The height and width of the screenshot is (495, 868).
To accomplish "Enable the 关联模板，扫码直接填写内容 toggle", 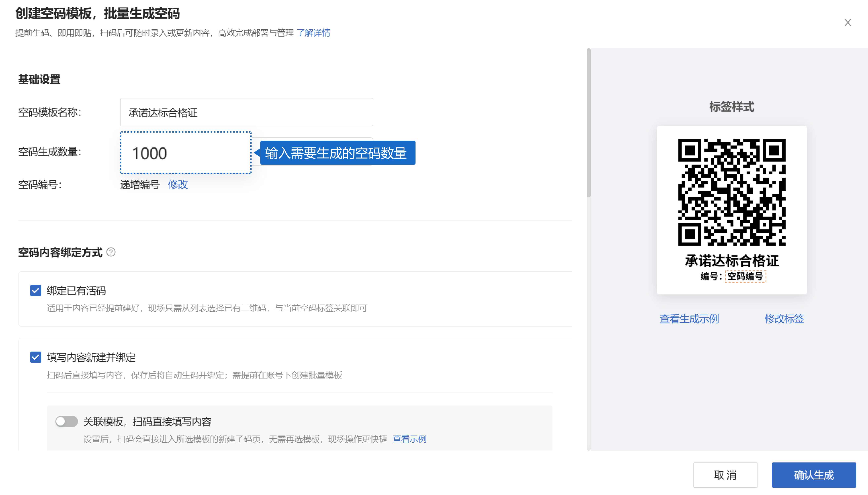I will click(x=67, y=421).
